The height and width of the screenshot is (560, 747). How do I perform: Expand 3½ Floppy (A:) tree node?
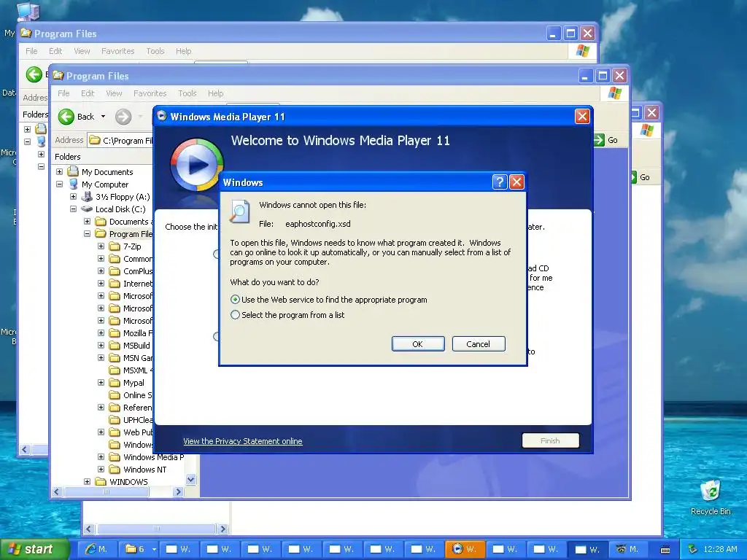pyautogui.click(x=74, y=196)
